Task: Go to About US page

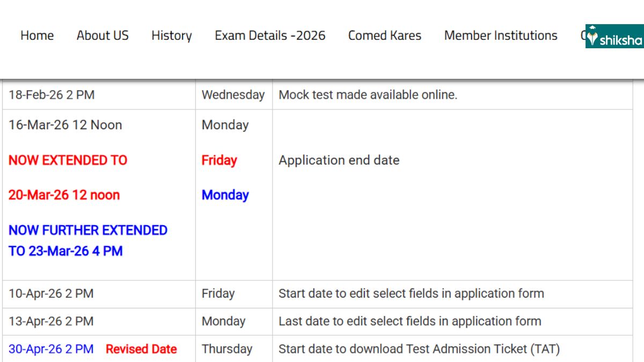Action: click(103, 35)
